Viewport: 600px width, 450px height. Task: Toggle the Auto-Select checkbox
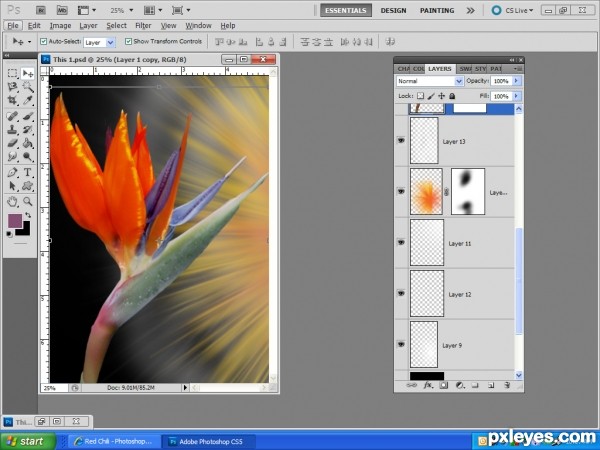click(44, 41)
